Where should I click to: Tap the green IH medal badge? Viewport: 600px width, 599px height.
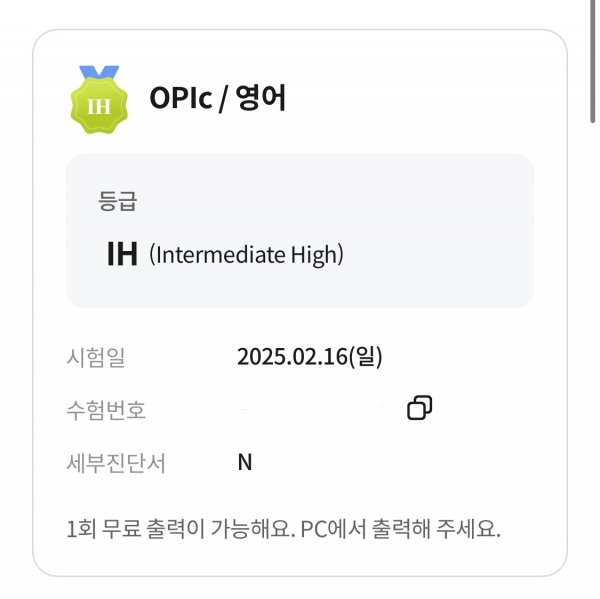point(99,100)
